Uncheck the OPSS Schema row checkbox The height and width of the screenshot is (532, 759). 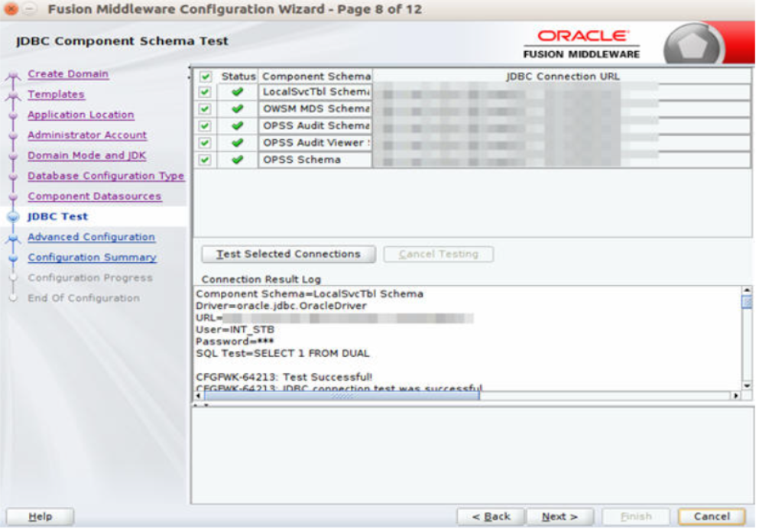(x=205, y=159)
